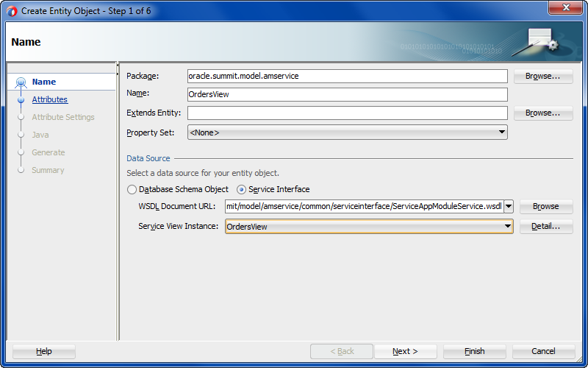Go to the Attributes wizard step
This screenshot has height=368, width=588.
(x=49, y=99)
